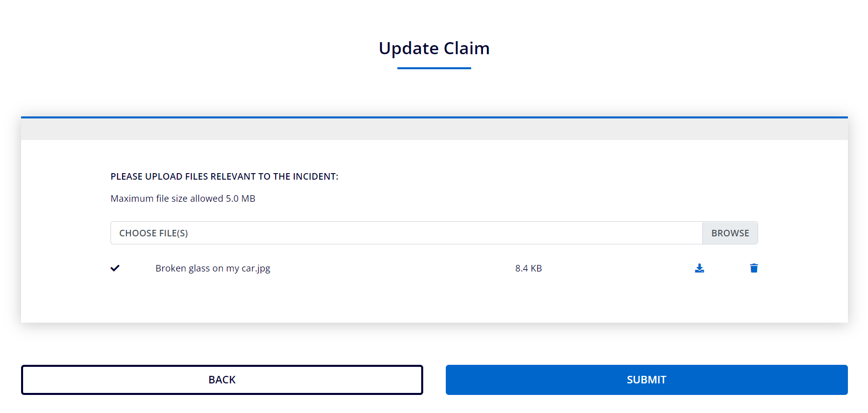Click '5.0 MB' in the size limit text
Image resolution: width=868 pixels, height=413 pixels.
[x=240, y=199]
